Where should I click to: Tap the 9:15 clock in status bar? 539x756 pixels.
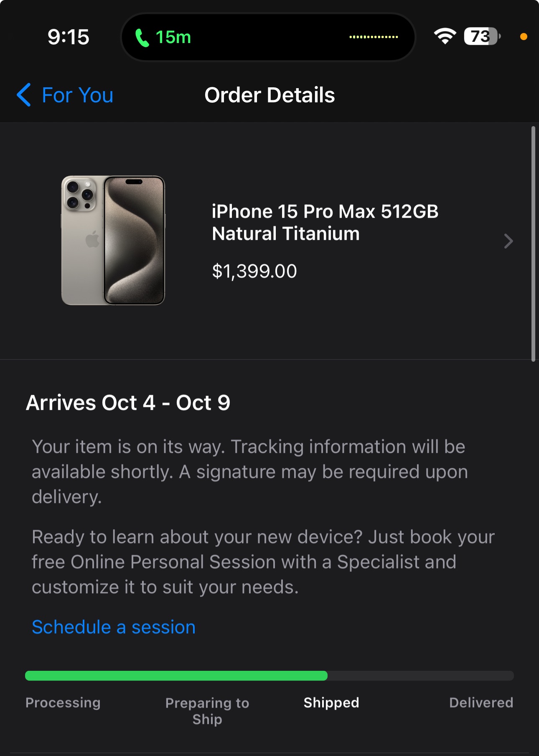point(68,37)
